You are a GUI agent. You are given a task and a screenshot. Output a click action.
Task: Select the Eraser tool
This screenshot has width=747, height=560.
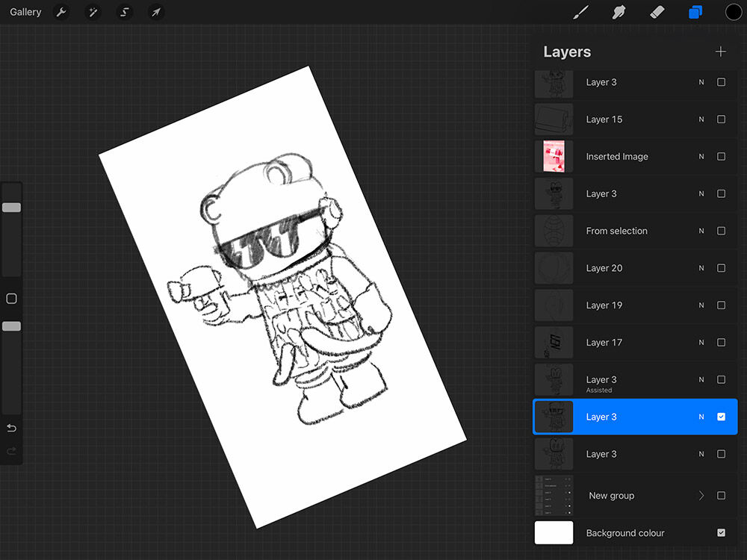[657, 13]
